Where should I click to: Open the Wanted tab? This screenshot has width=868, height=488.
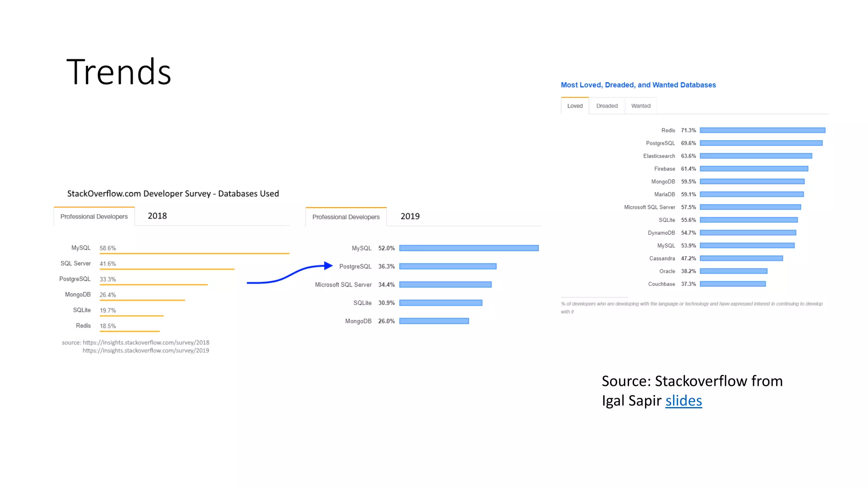coord(640,106)
